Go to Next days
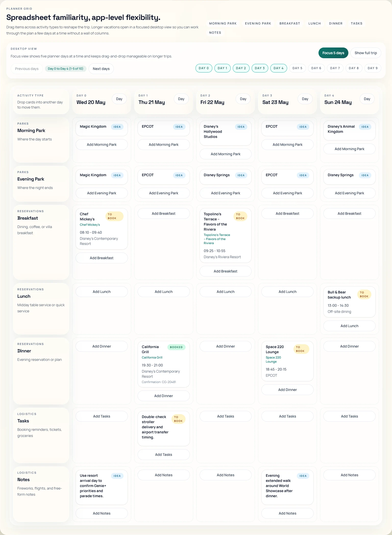Image resolution: width=392 pixels, height=535 pixels. pos(101,69)
